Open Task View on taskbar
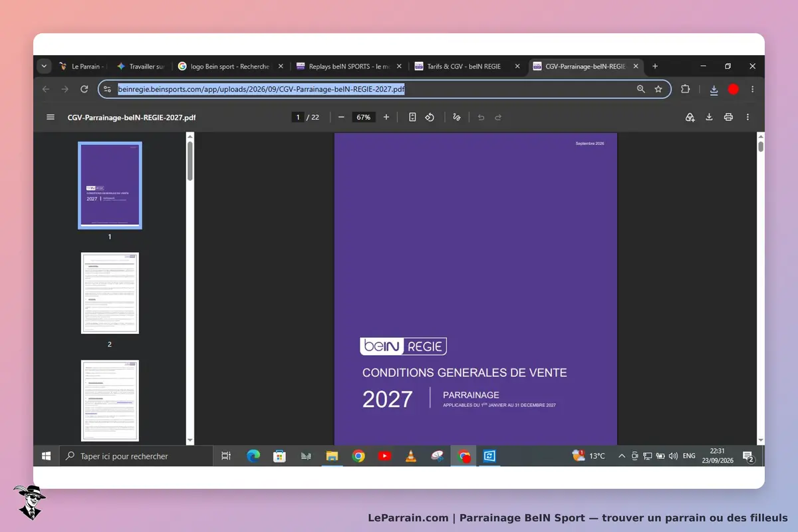This screenshot has width=798, height=532. [226, 456]
